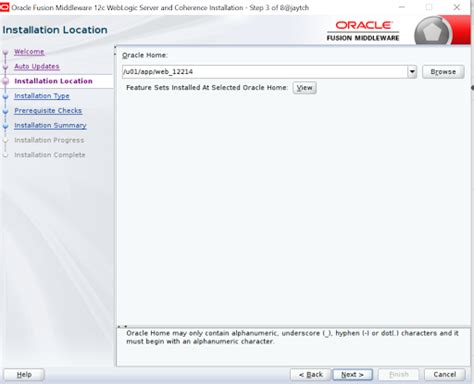This screenshot has height=384, width=474.
Task: Click 'Feature Sets Installed At Selected Oracle Home' label
Action: pyautogui.click(x=207, y=88)
